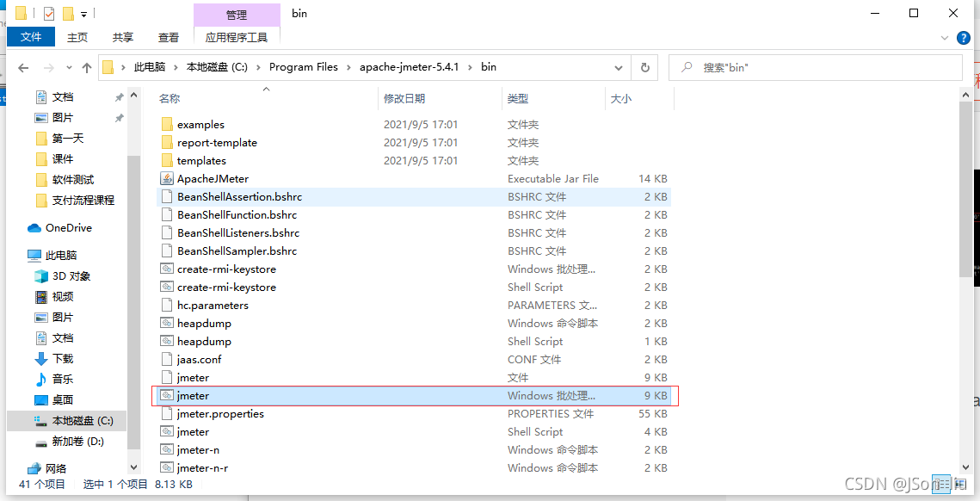Viewport: 980px width, 501px height.
Task: Navigate to 此电脑 in address bar
Action: pyautogui.click(x=149, y=67)
